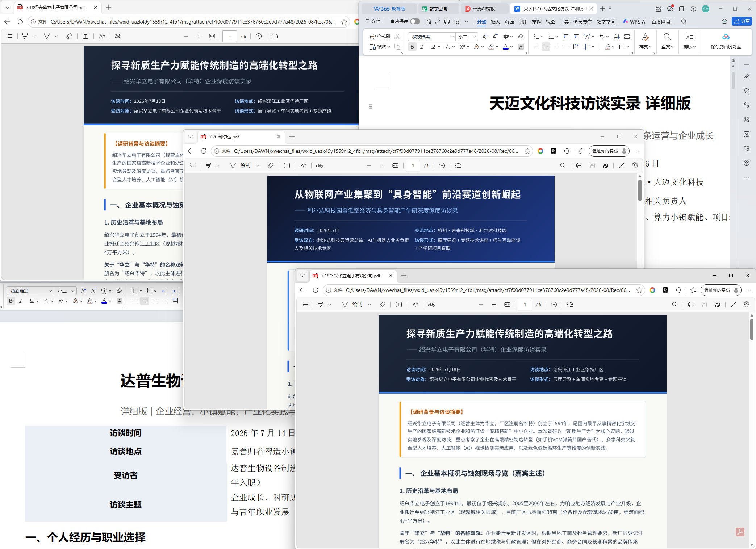Apply blue font color in lower-left WPS toolbar
Viewport: 756px width, 549px height.
click(104, 301)
